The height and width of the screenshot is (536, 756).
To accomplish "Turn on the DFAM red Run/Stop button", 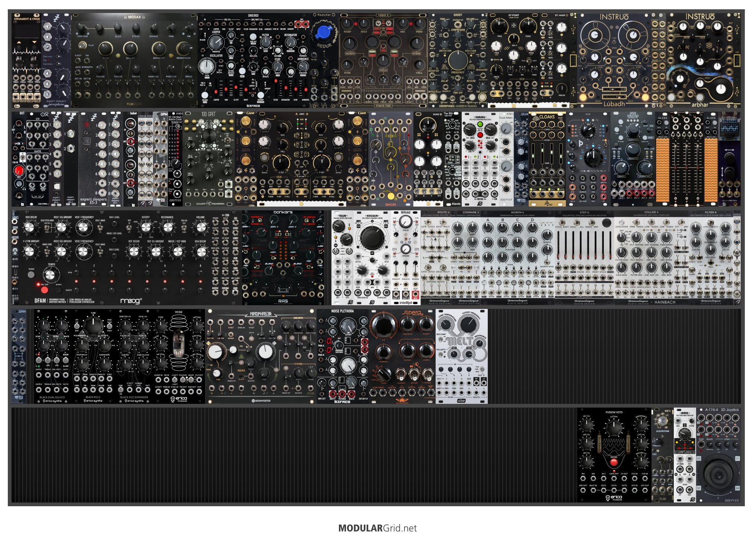I will coord(44,289).
